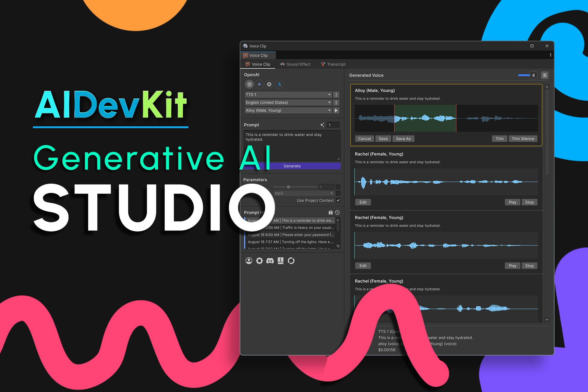588x392 pixels.
Task: Select the Azure provider icon
Action: pyautogui.click(x=279, y=84)
